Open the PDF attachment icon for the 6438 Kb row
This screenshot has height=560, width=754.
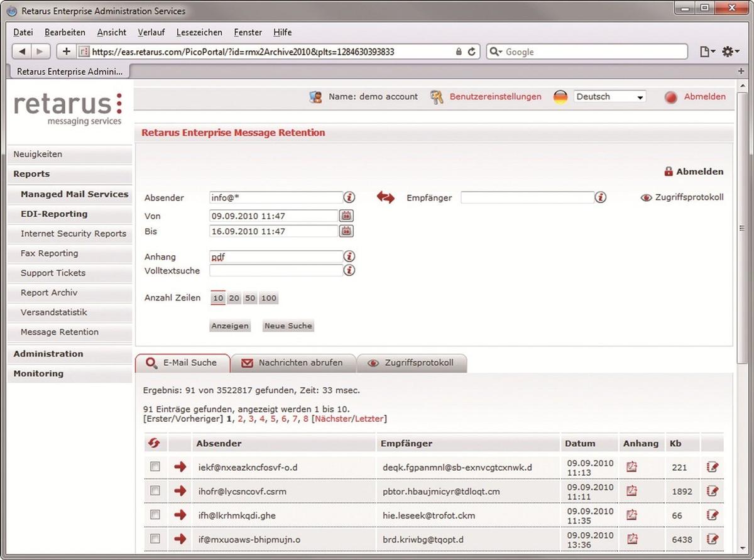click(x=632, y=538)
